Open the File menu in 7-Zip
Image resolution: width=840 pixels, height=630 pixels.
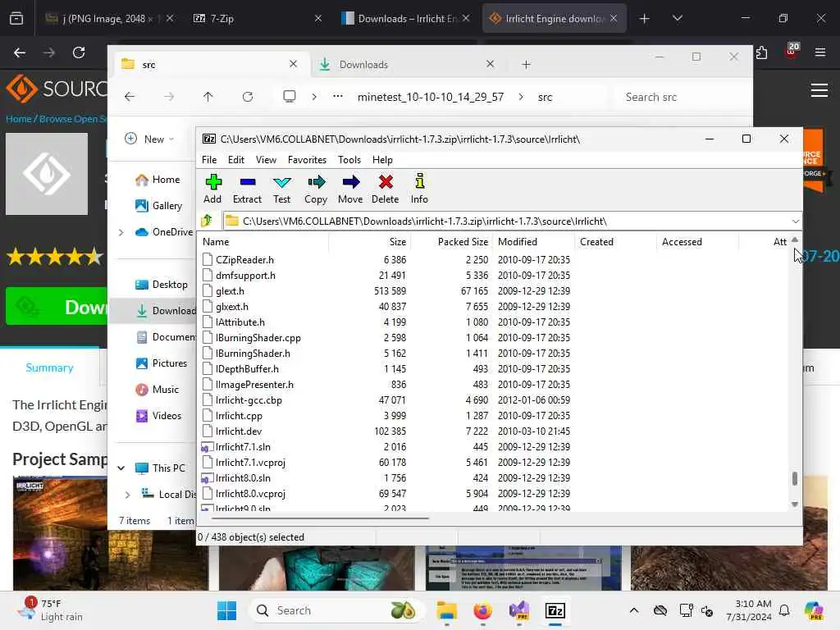[209, 160]
